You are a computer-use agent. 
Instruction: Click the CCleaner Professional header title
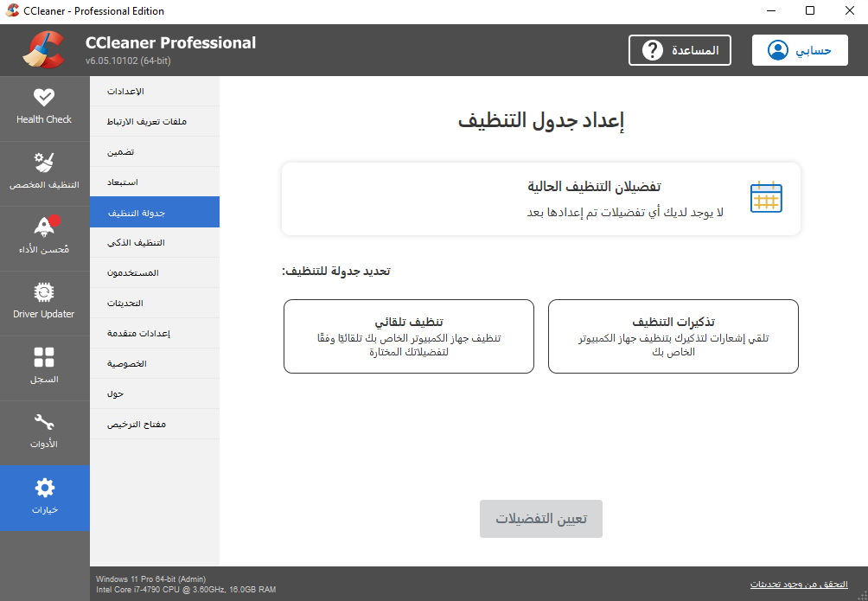(170, 42)
